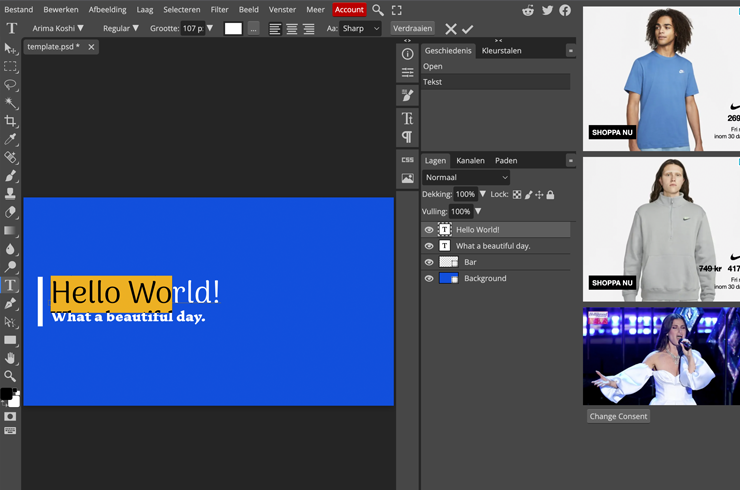The image size is (740, 490).
Task: Toggle lock transparent pixels
Action: tap(517, 194)
